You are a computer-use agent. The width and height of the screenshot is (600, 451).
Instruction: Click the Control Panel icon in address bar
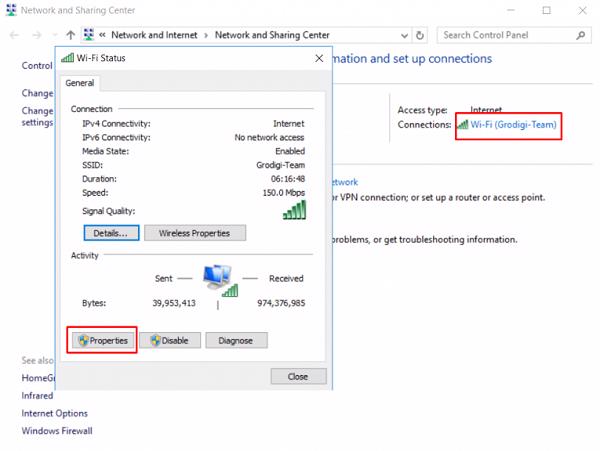[x=90, y=35]
